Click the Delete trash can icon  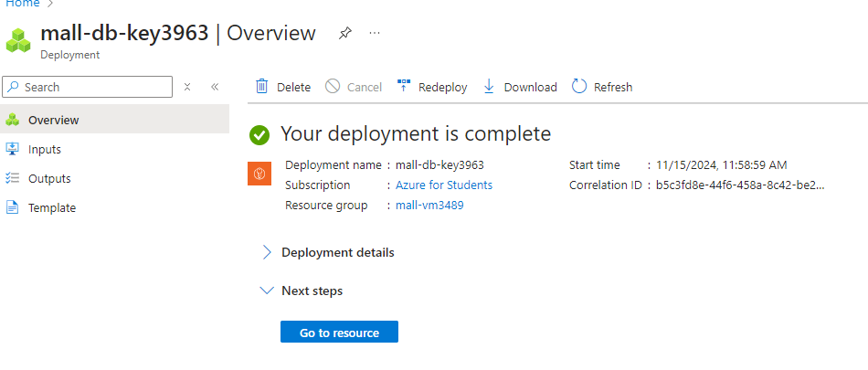[x=262, y=87]
